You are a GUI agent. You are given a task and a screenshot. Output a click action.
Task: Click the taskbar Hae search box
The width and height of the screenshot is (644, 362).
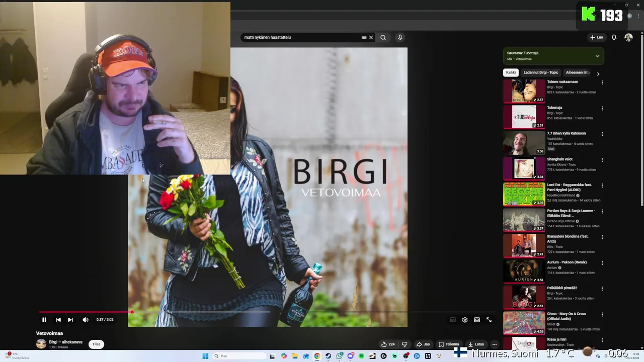[239, 356]
